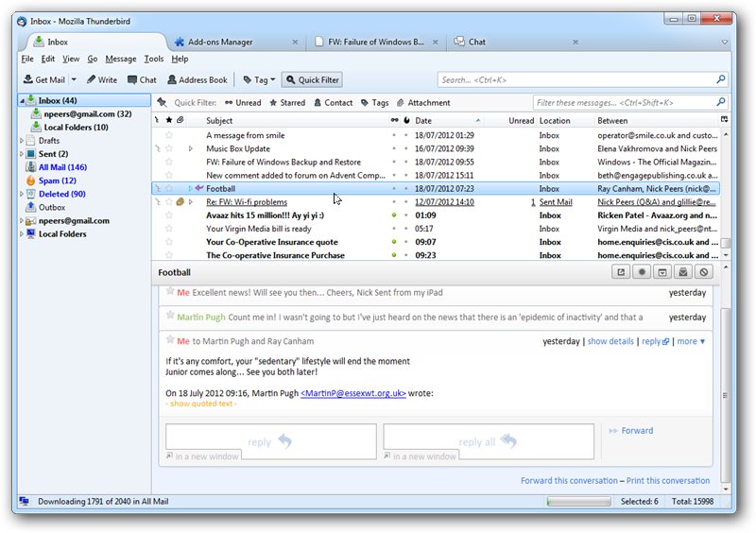Toggle the Quick Filter bar button
The image size is (756, 533).
(312, 80)
